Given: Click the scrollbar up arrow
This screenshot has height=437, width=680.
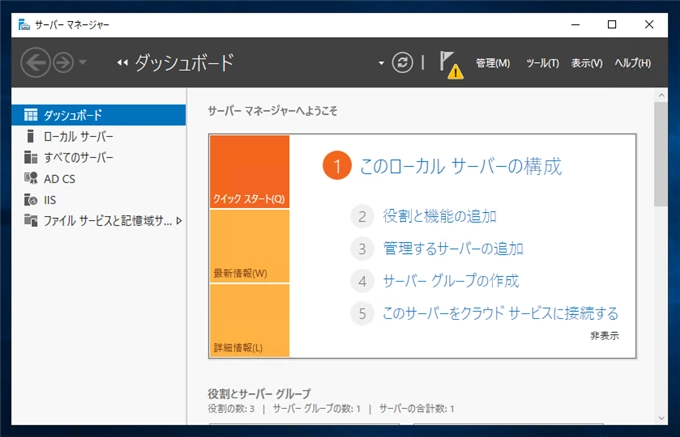Looking at the screenshot, I should click(x=661, y=95).
